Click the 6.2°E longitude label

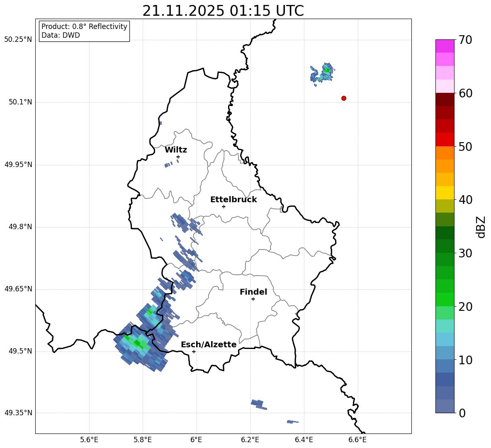tap(250, 440)
